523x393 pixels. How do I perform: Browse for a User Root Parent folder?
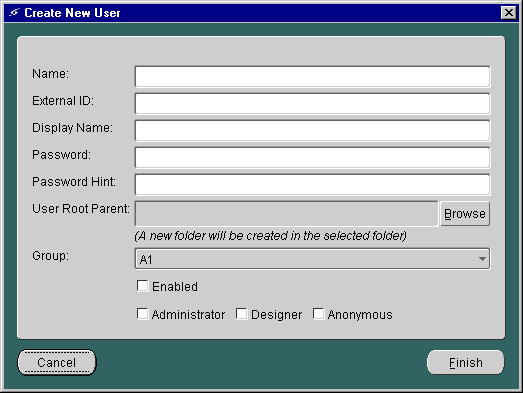tap(465, 214)
